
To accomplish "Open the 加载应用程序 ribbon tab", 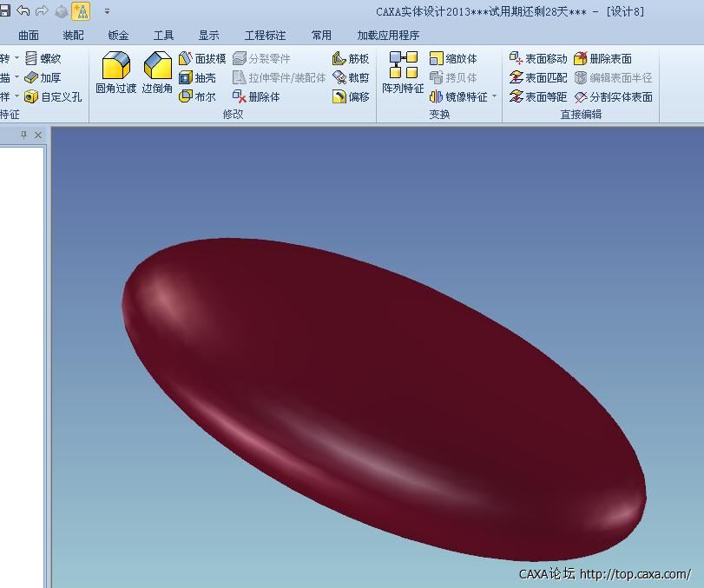I will point(388,35).
